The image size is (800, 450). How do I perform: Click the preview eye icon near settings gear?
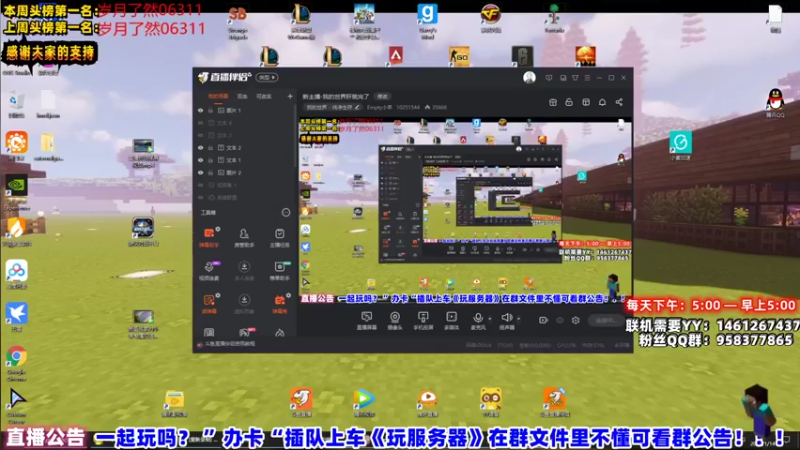pyautogui.click(x=560, y=320)
